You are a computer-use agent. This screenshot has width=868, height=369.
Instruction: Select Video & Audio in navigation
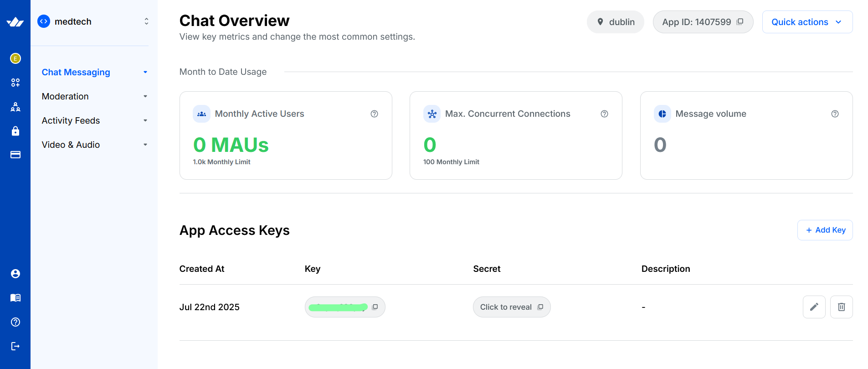coord(94,145)
